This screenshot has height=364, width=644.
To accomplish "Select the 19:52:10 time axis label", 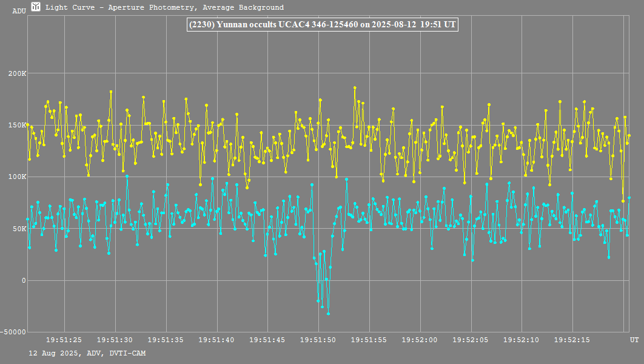I will tap(522, 340).
